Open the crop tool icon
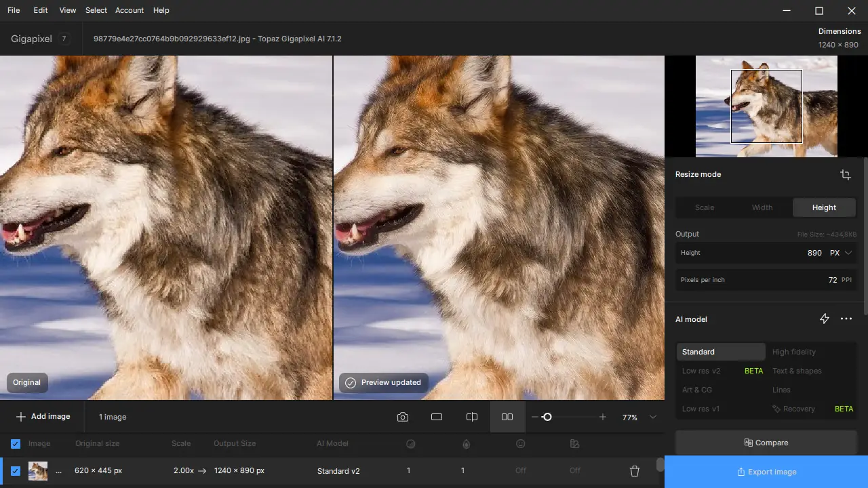The height and width of the screenshot is (488, 868). coord(845,175)
